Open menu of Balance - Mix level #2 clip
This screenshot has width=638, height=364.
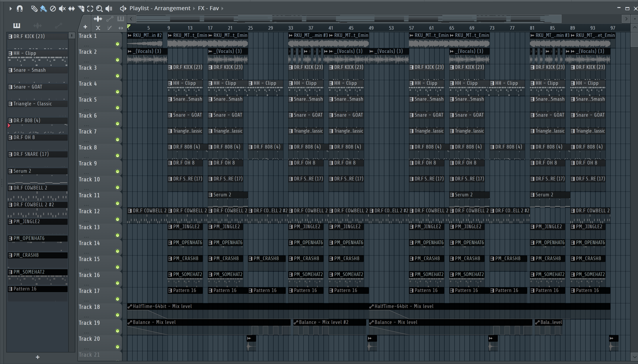point(296,323)
